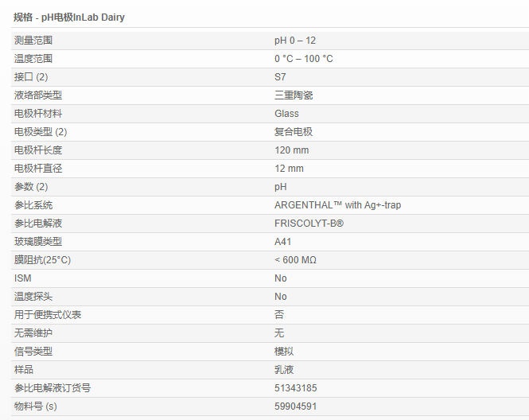Select the S7 connector value

point(280,77)
